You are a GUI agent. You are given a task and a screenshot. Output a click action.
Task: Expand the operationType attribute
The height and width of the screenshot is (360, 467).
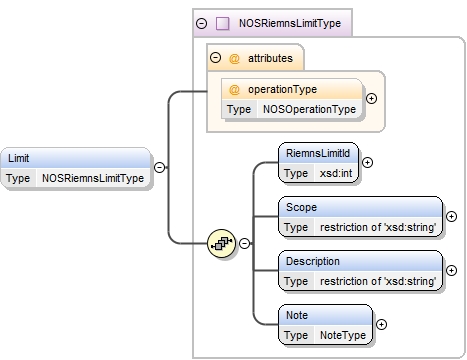371,98
